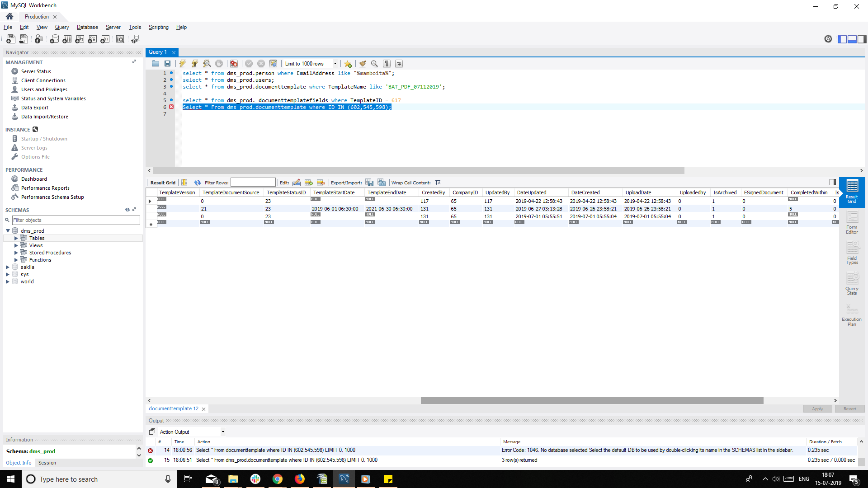Execute statement under cursor
This screenshot has width=868, height=488.
195,64
